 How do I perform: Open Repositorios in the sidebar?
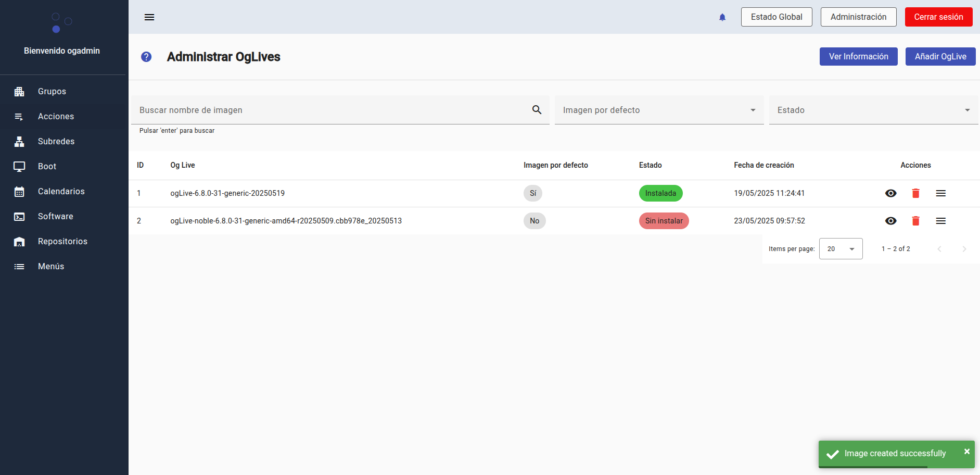(x=62, y=241)
